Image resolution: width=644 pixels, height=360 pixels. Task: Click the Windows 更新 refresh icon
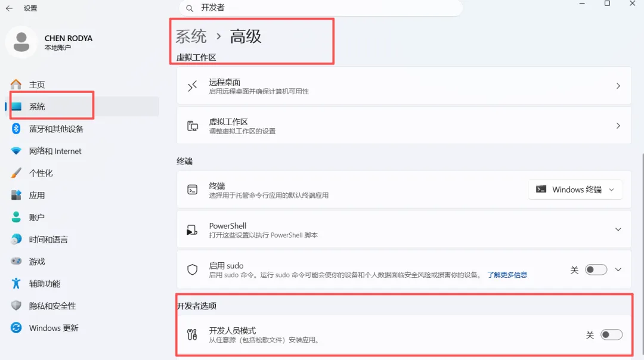click(x=16, y=328)
